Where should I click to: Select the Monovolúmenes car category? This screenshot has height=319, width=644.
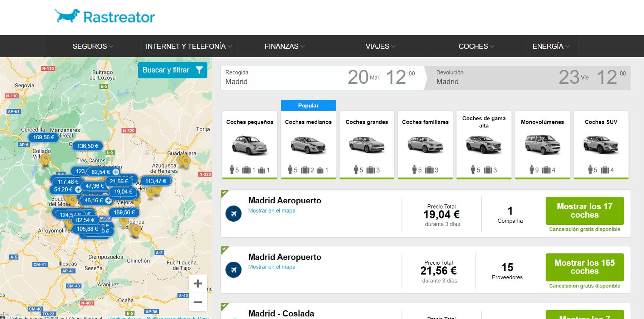(542, 144)
